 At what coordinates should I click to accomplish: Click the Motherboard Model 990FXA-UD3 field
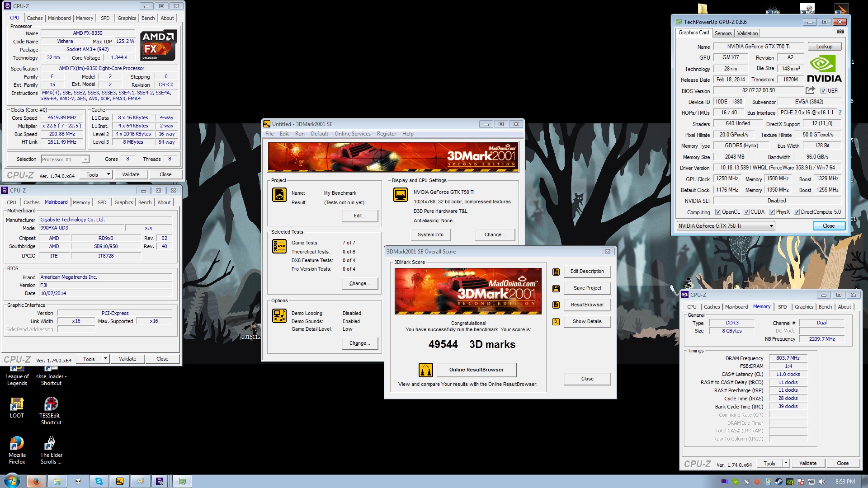[81, 228]
